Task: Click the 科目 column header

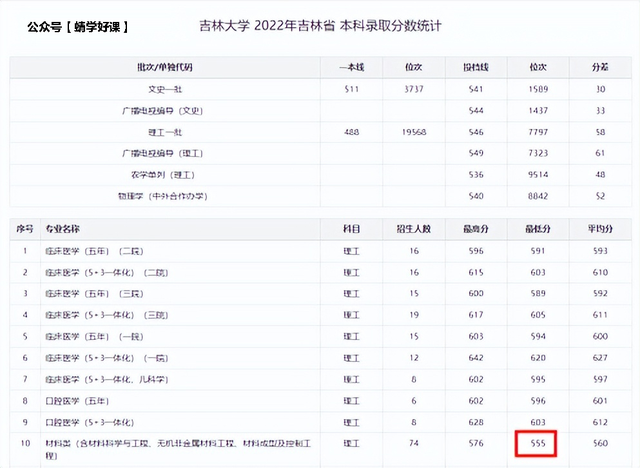Action: (x=351, y=229)
